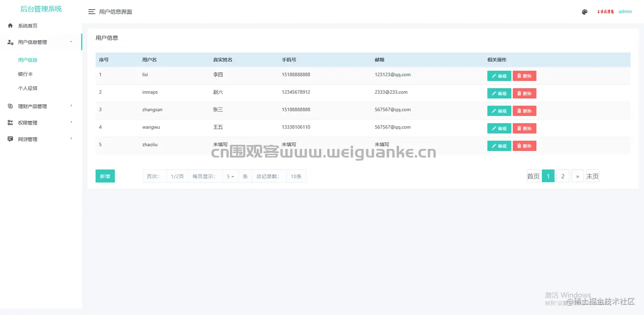This screenshot has height=315, width=644.
Task: Click the 手机号 column header
Action: (289, 60)
